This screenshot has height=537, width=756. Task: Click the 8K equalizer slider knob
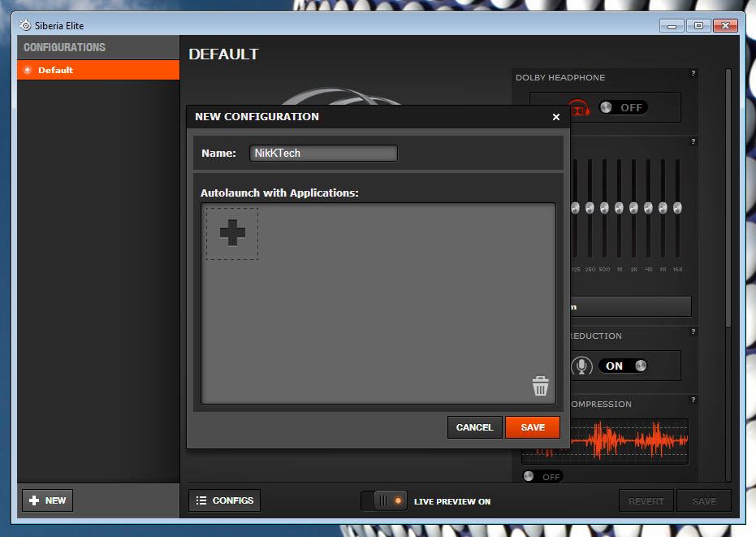coord(663,208)
